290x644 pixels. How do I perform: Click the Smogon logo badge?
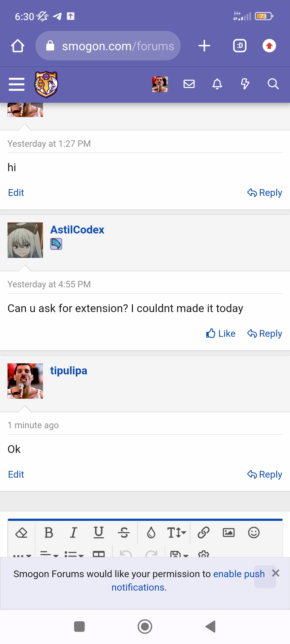pos(46,84)
